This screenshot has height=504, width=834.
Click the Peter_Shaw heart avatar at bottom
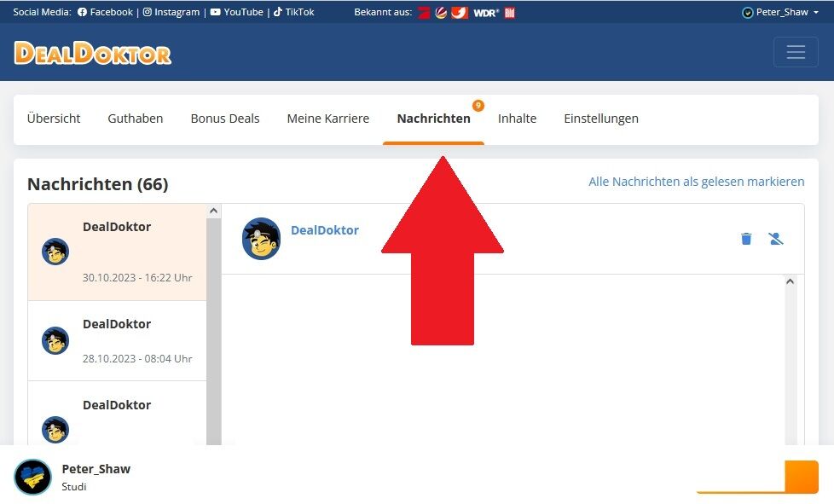pyautogui.click(x=32, y=477)
